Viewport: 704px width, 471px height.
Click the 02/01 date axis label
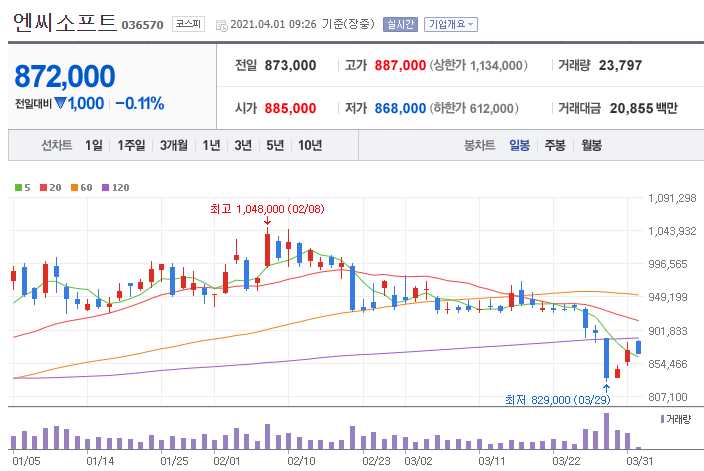(227, 461)
